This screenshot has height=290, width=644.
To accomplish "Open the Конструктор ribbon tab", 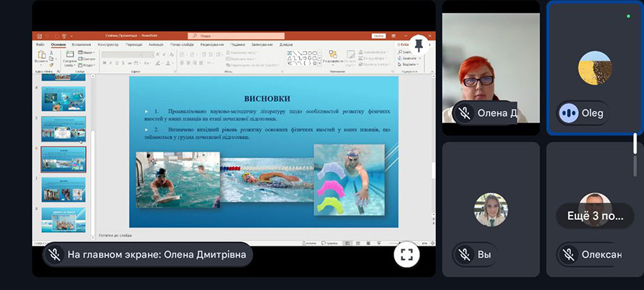I will point(108,44).
